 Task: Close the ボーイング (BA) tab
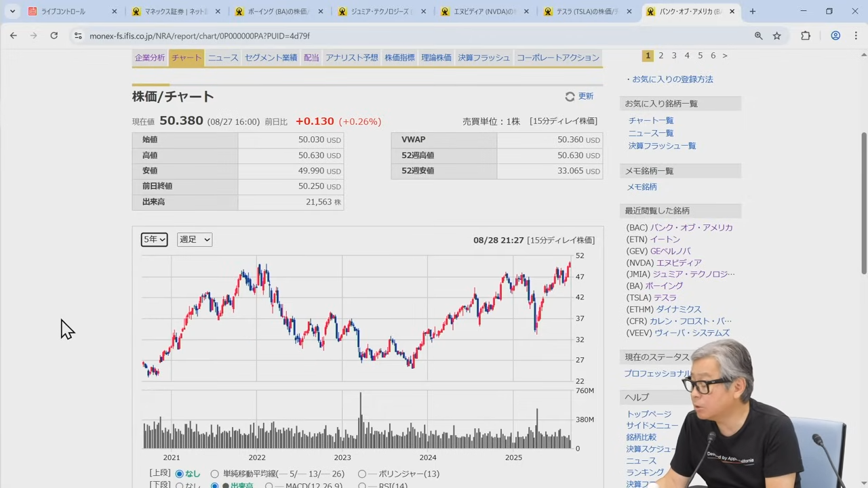point(321,12)
